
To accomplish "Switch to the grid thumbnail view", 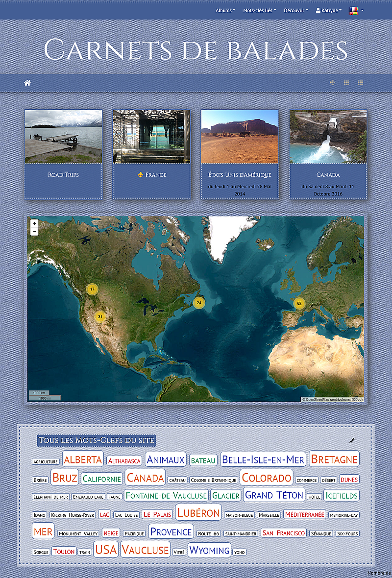I will click(x=346, y=83).
